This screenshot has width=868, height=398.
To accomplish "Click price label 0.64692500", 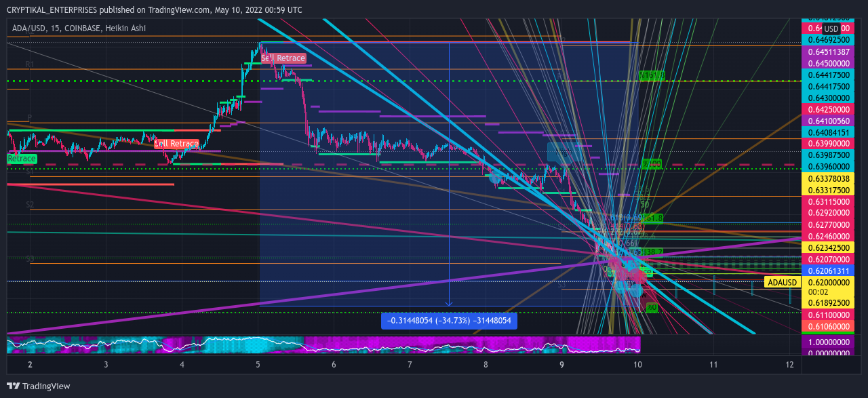I will point(829,40).
